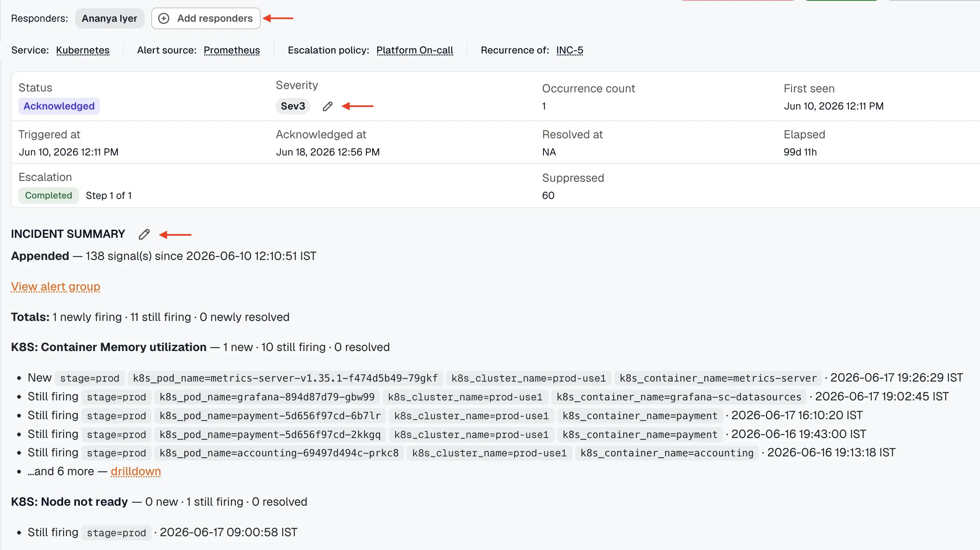Click the INCIDENT SUMMARY heading
Screen dimensions: 980x550
pos(68,234)
